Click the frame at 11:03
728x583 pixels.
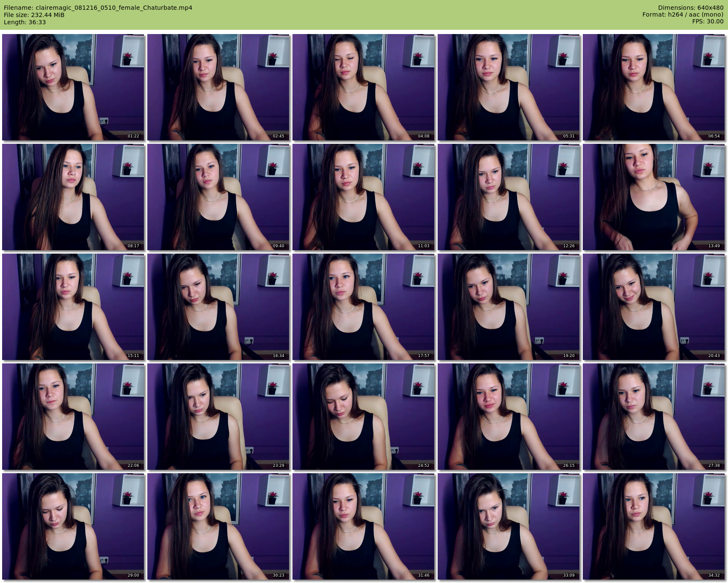click(x=364, y=197)
